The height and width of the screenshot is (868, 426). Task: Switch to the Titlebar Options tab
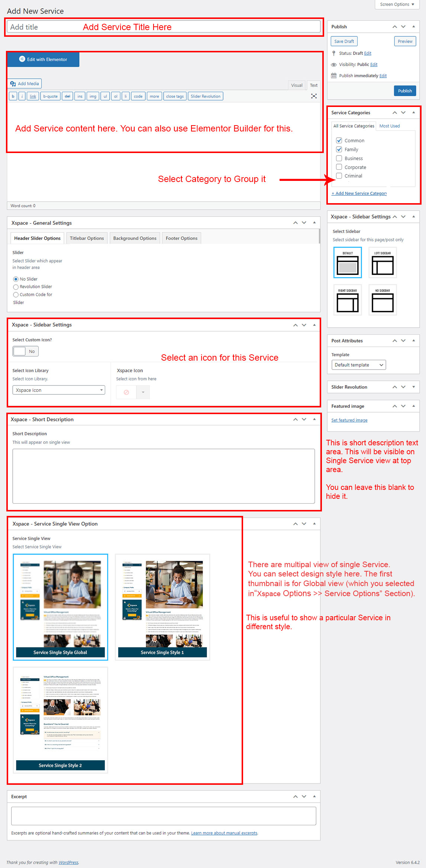(87, 238)
